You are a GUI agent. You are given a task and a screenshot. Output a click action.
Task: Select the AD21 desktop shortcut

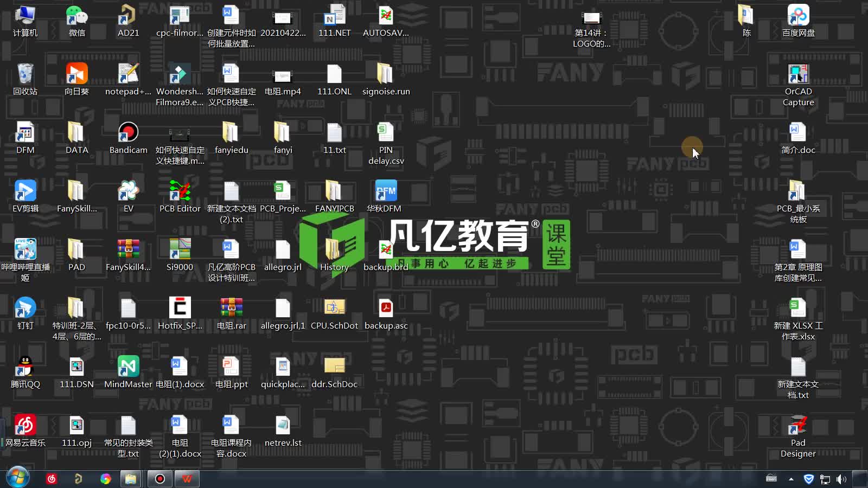(x=128, y=16)
